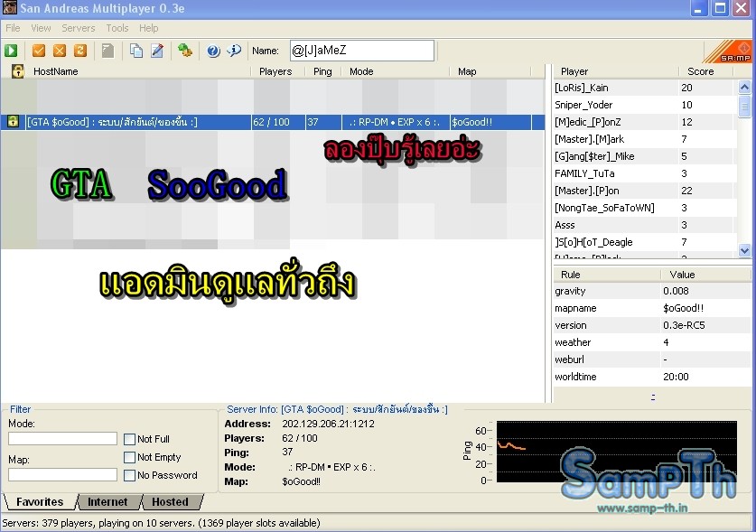Click the Score column header

pos(705,71)
